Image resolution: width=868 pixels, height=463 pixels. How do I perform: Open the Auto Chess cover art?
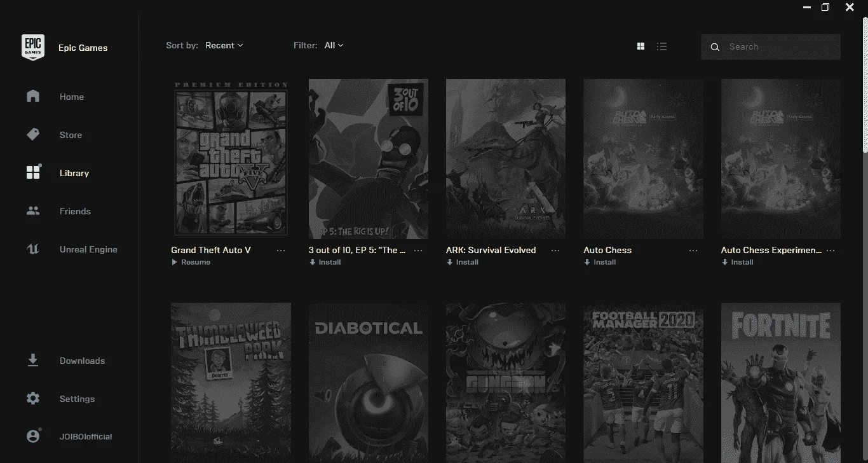point(643,159)
